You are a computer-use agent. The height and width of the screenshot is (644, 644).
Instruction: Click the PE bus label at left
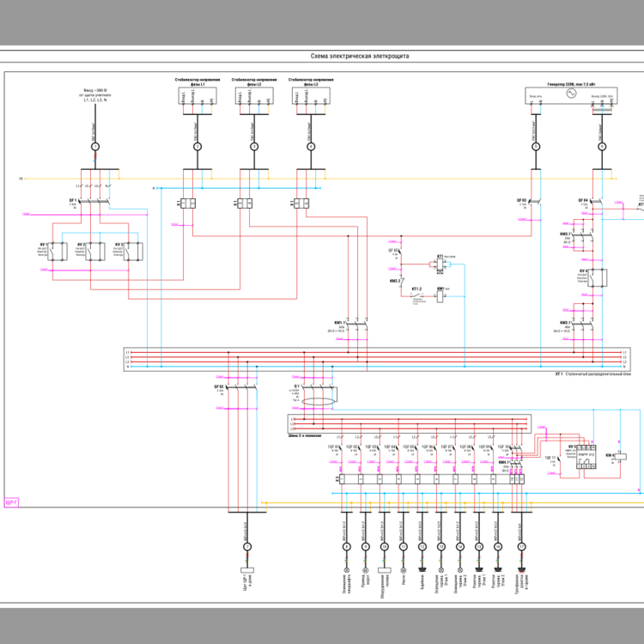[21, 179]
